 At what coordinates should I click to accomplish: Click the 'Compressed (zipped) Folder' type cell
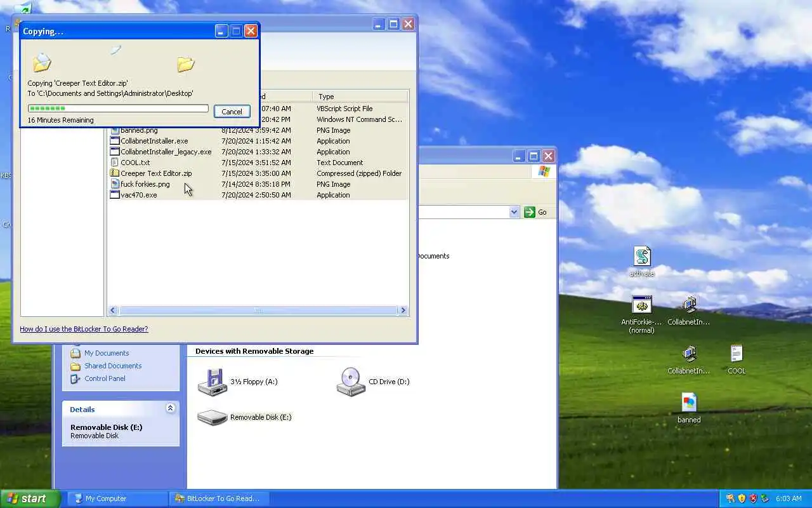click(359, 173)
